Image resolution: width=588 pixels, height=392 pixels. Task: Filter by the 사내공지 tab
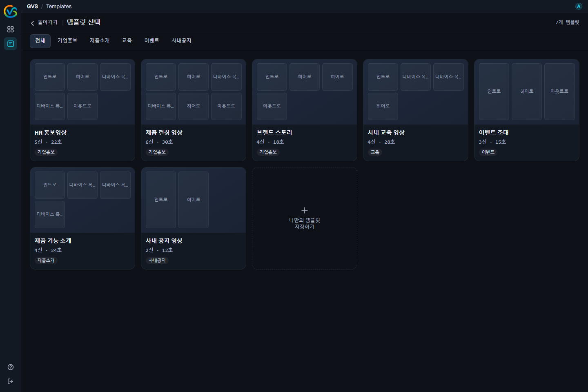pos(181,41)
